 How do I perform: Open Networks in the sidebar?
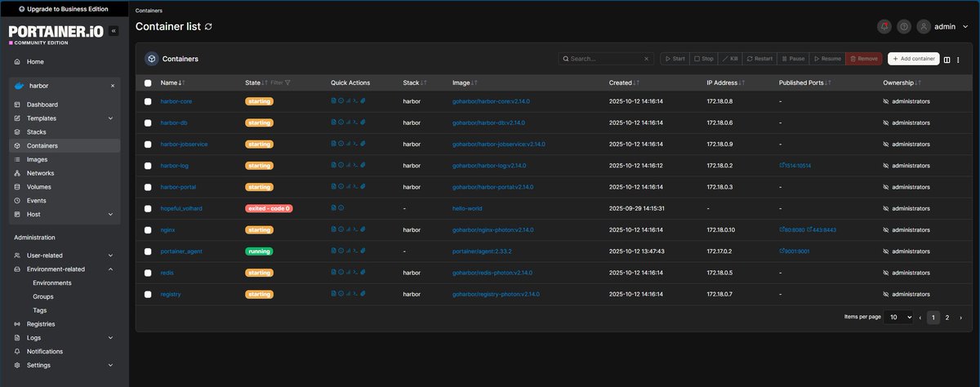40,173
